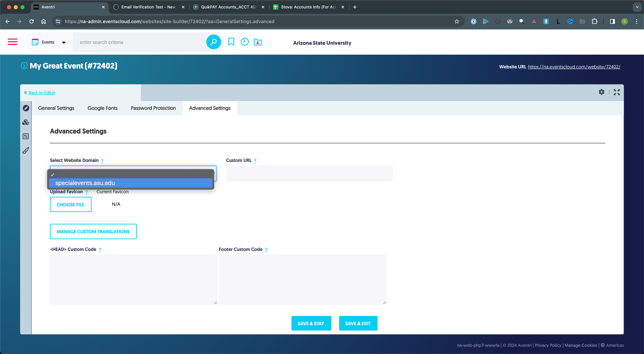This screenshot has width=644, height=354.
Task: Select specialevents.asu.edu from domain list
Action: [x=130, y=183]
